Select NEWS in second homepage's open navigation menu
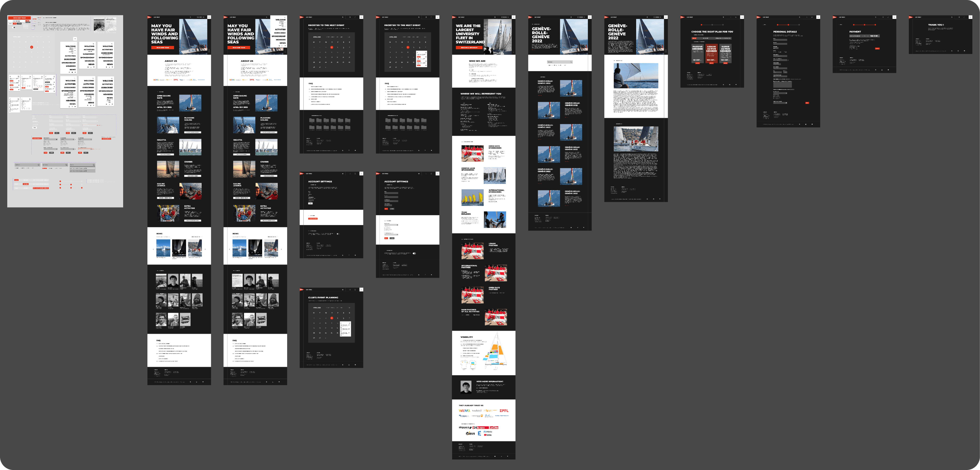 (282, 43)
